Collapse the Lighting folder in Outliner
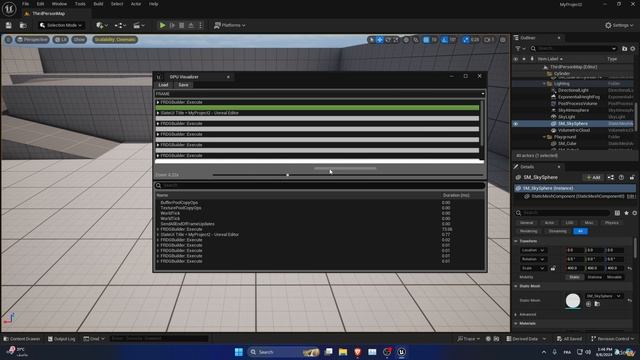The width and height of the screenshot is (640, 360). [544, 84]
